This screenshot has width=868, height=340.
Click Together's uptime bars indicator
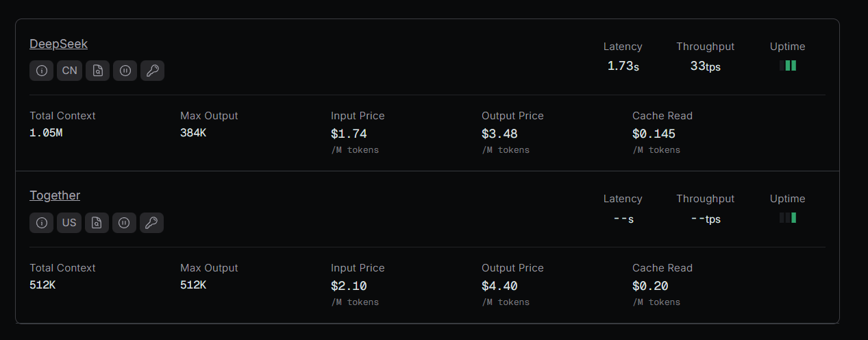coord(788,218)
